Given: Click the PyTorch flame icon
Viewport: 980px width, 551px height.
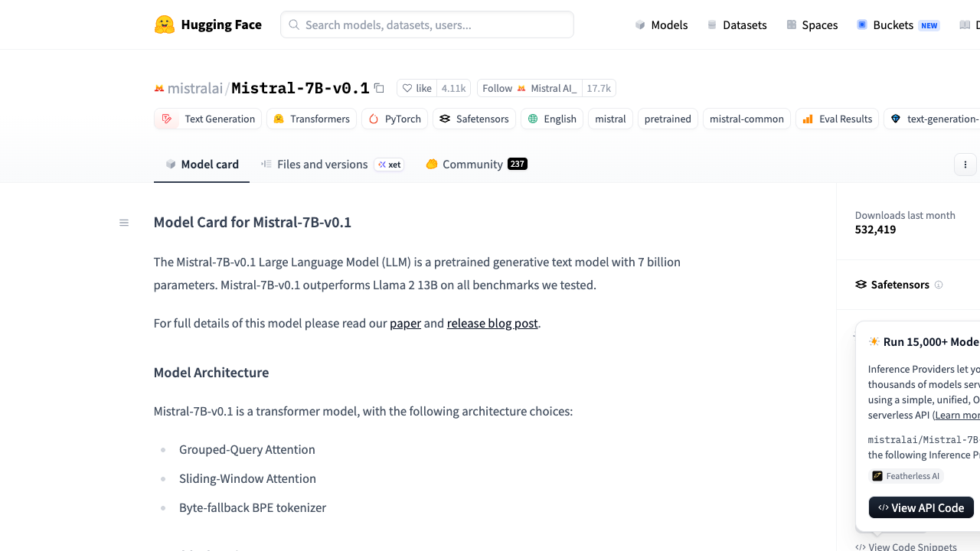Looking at the screenshot, I should pyautogui.click(x=374, y=119).
